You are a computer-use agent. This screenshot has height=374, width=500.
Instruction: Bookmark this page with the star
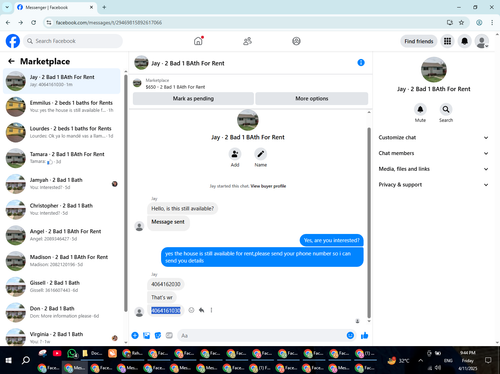pos(461,22)
